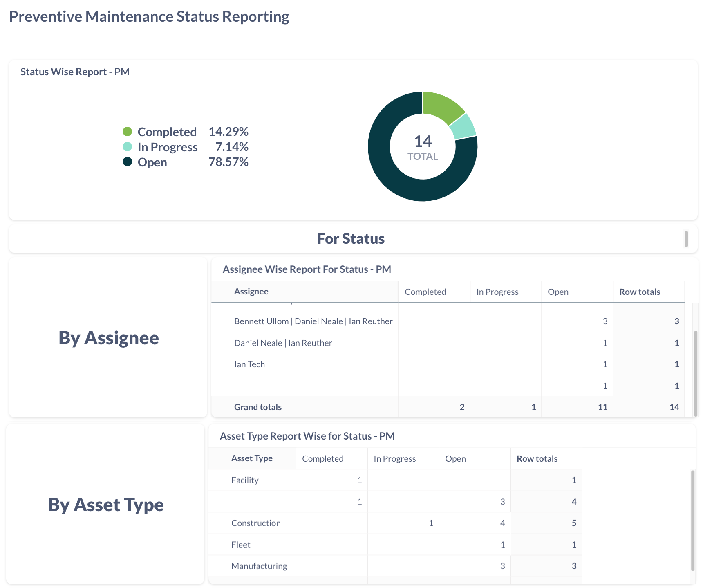Sort by Row totals in the assignee report

pyautogui.click(x=639, y=292)
